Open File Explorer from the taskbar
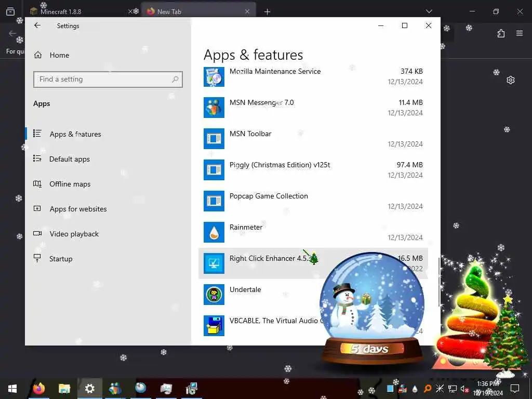The height and width of the screenshot is (399, 532). [x=64, y=389]
